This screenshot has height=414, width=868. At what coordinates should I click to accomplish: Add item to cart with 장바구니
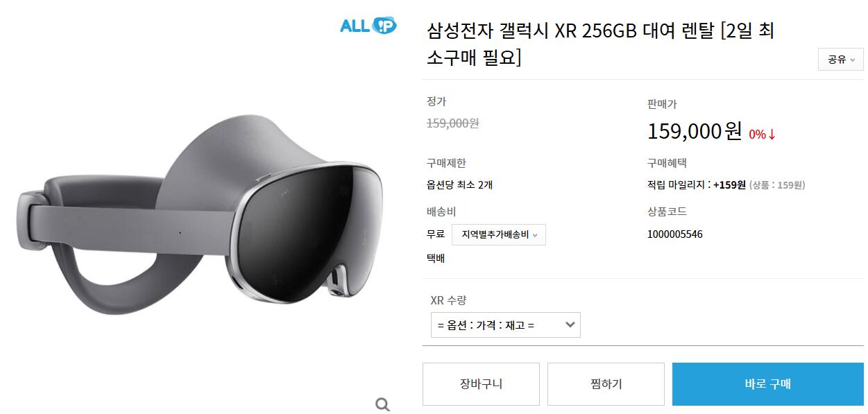coord(481,384)
